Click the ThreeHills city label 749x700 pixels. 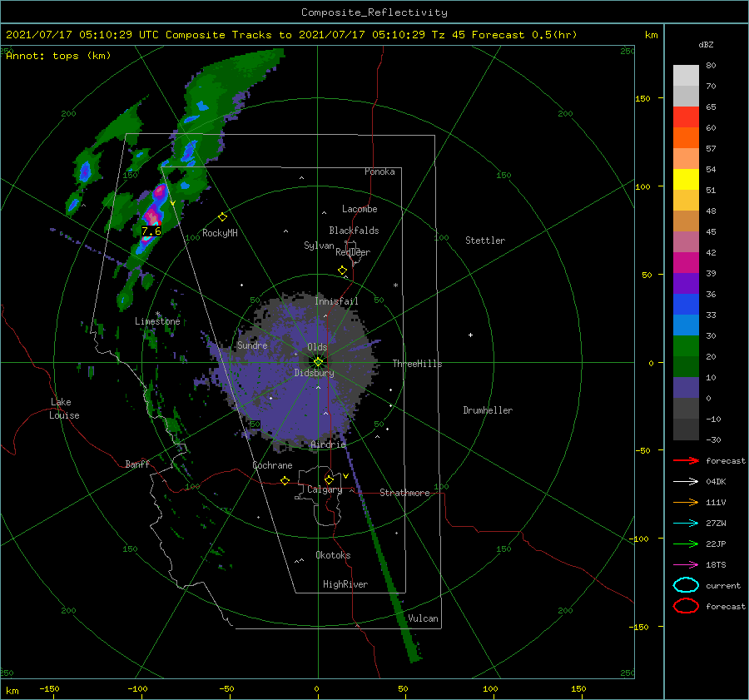(418, 364)
